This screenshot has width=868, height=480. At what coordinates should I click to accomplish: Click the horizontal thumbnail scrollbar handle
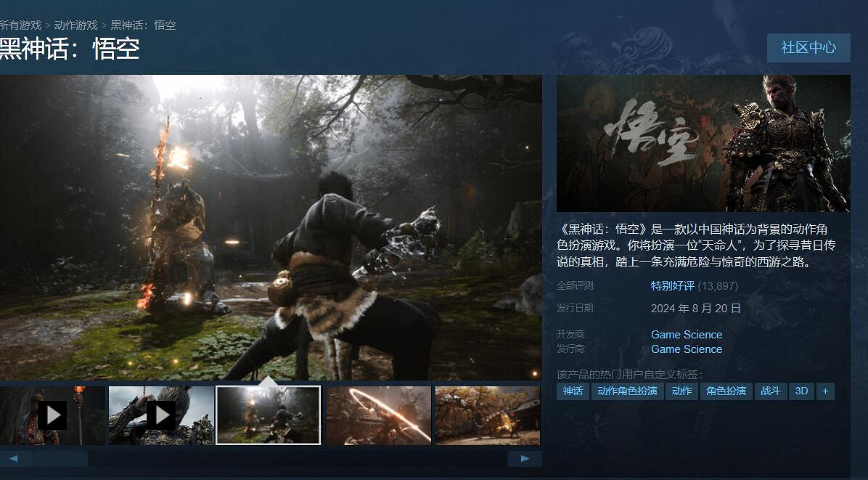[x=60, y=459]
